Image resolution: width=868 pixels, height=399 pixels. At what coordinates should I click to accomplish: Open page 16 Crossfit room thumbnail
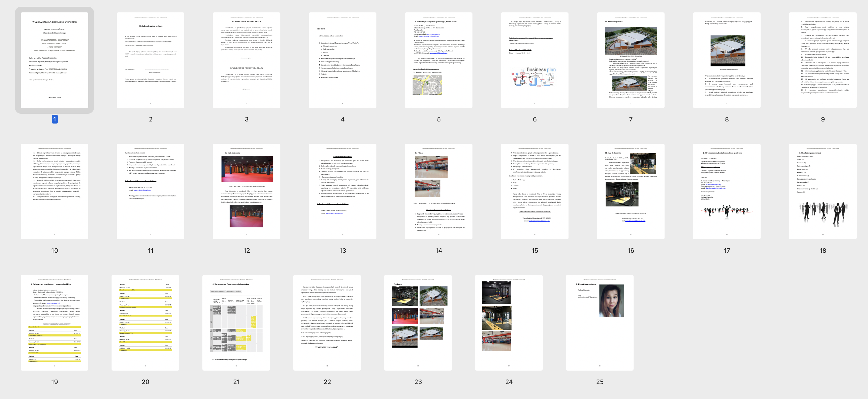click(x=630, y=191)
